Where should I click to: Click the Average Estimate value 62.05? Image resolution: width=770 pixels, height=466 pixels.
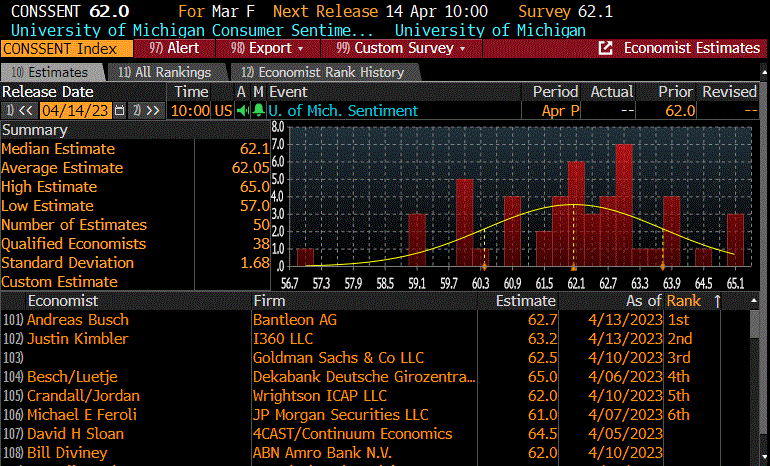tap(250, 168)
